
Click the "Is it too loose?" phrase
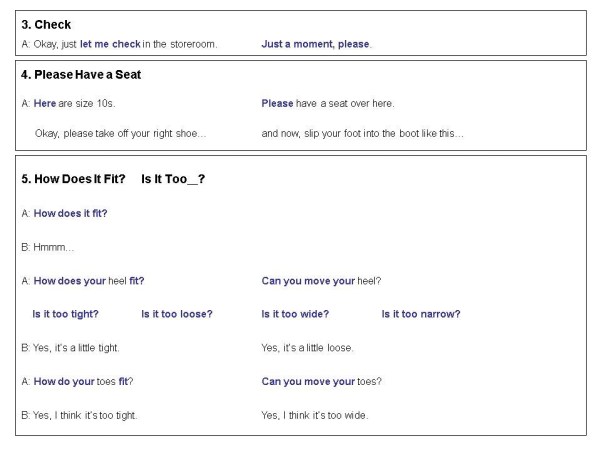pyautogui.click(x=177, y=314)
